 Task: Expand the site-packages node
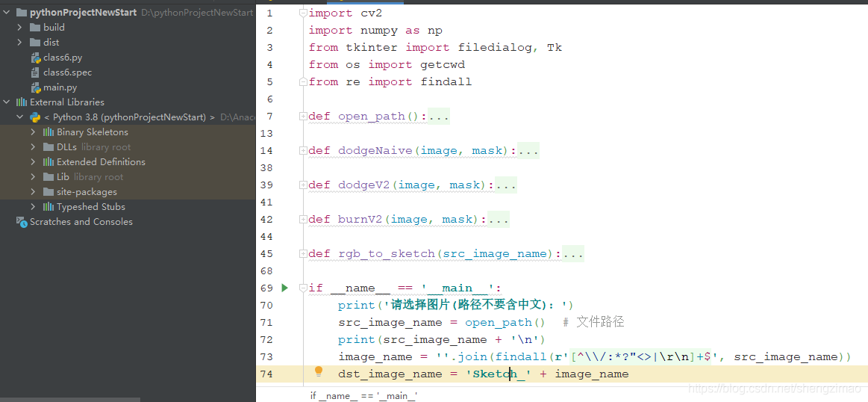coord(34,192)
